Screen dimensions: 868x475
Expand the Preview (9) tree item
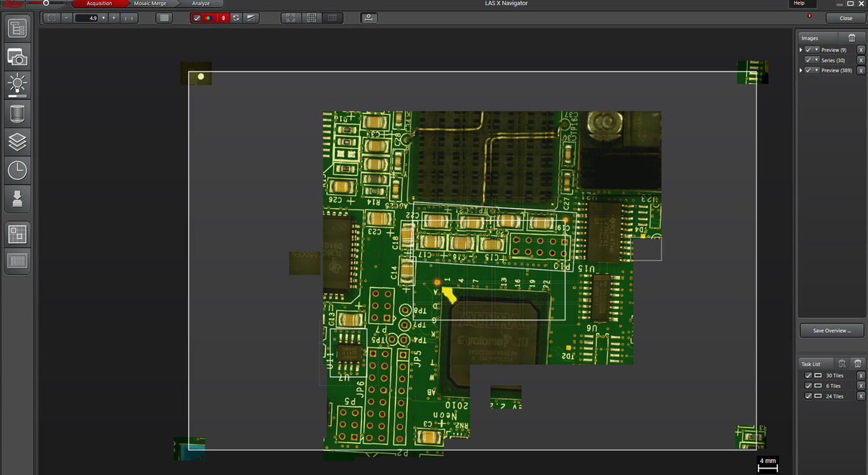click(x=800, y=50)
